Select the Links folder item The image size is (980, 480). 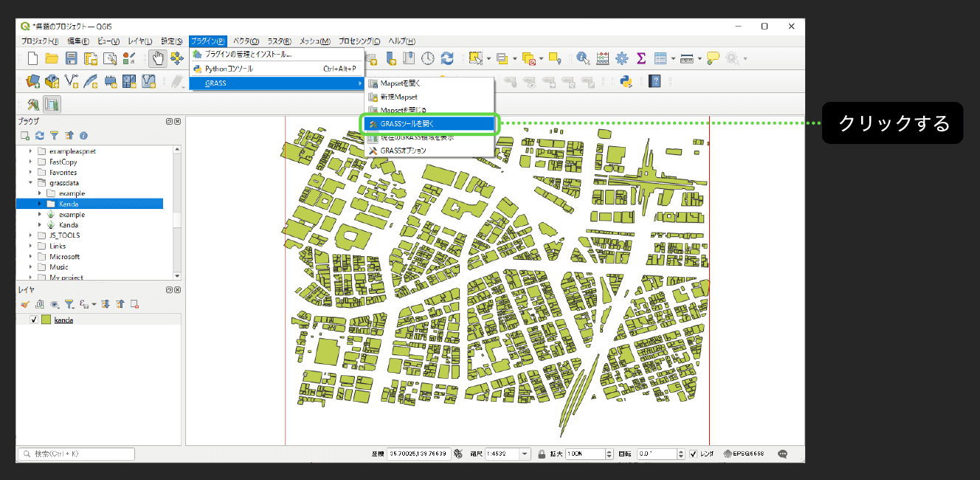(x=58, y=246)
